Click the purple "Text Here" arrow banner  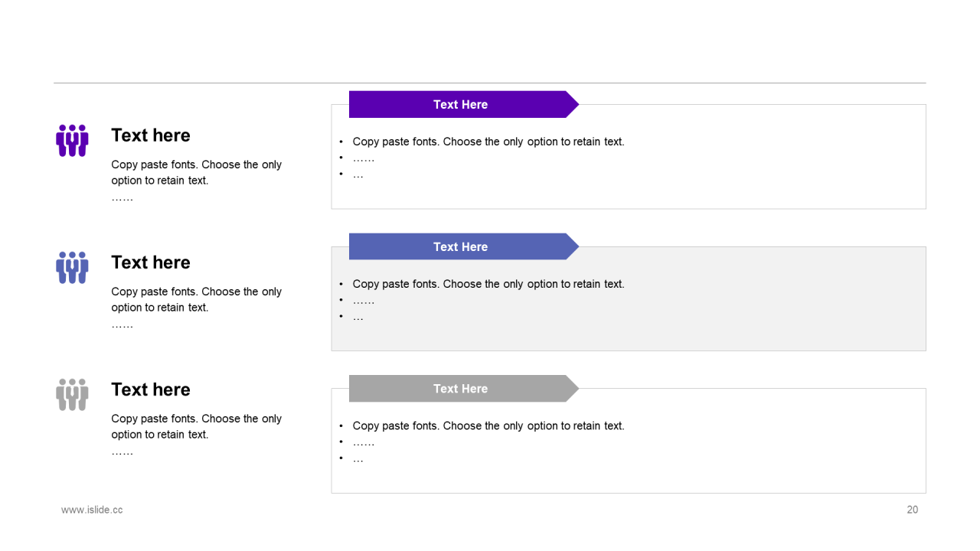coord(461,105)
